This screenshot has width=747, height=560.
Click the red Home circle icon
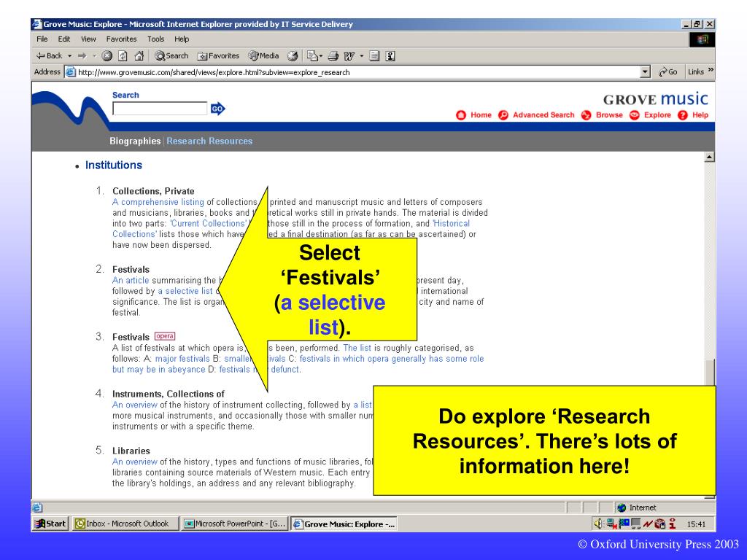tap(461, 115)
